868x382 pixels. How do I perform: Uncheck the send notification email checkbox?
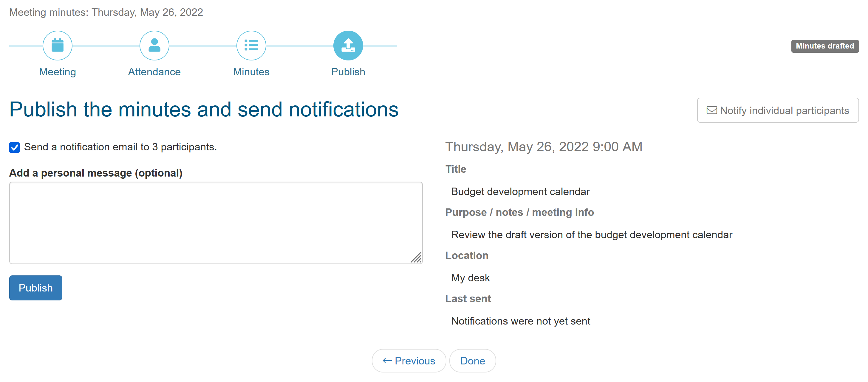click(x=15, y=147)
